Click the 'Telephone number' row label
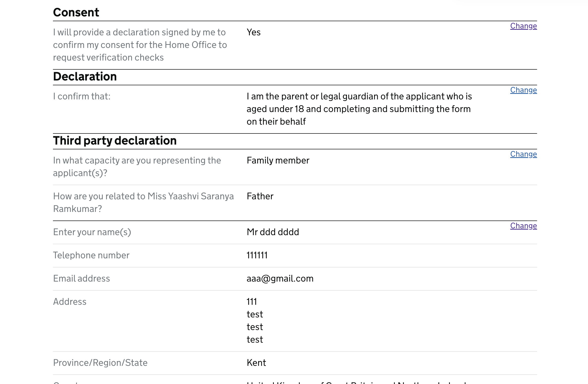This screenshot has height=384, width=588. tap(91, 255)
